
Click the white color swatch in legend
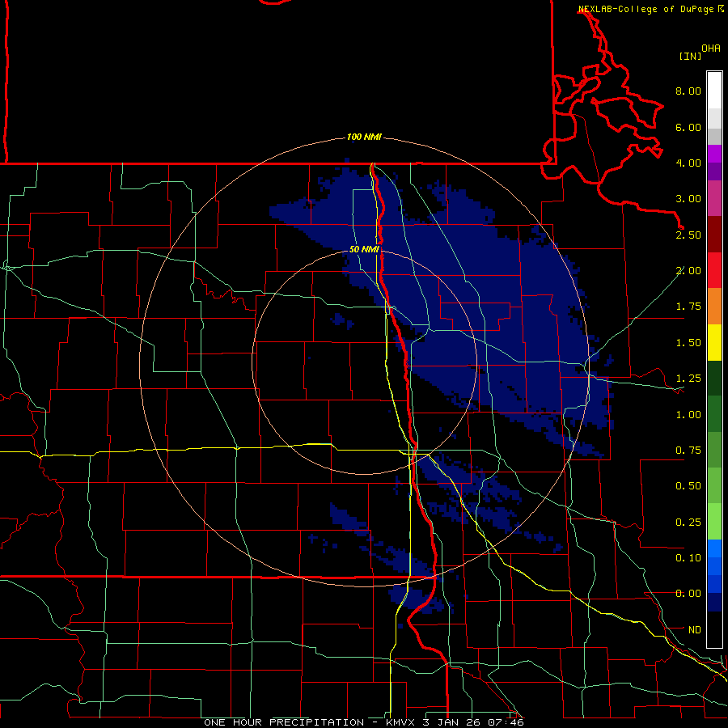click(714, 90)
